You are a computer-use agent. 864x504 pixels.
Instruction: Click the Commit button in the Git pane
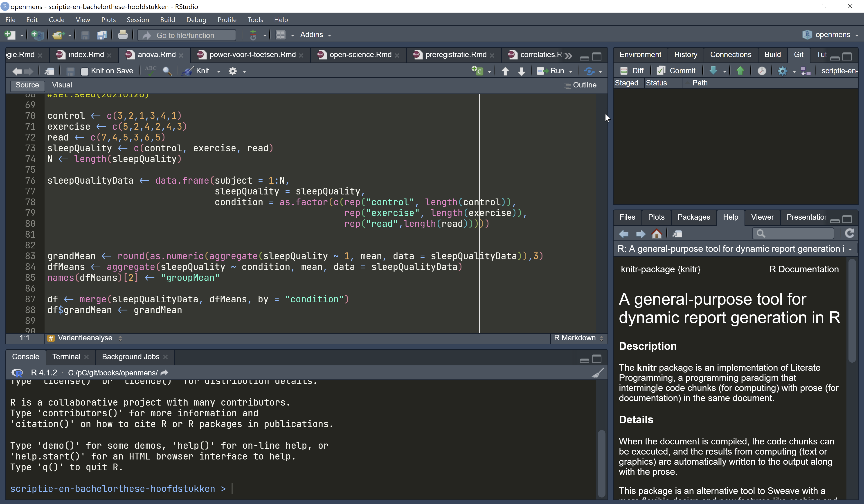coord(676,71)
